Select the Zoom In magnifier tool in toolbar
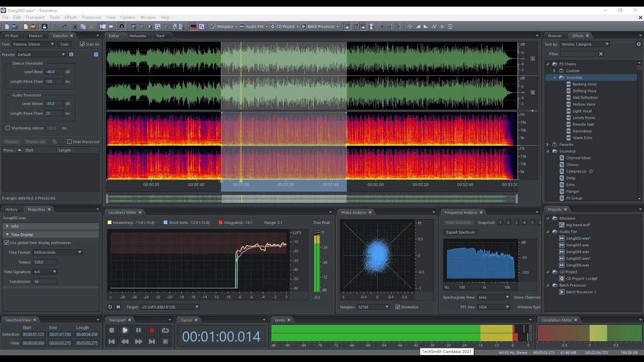 point(157,26)
